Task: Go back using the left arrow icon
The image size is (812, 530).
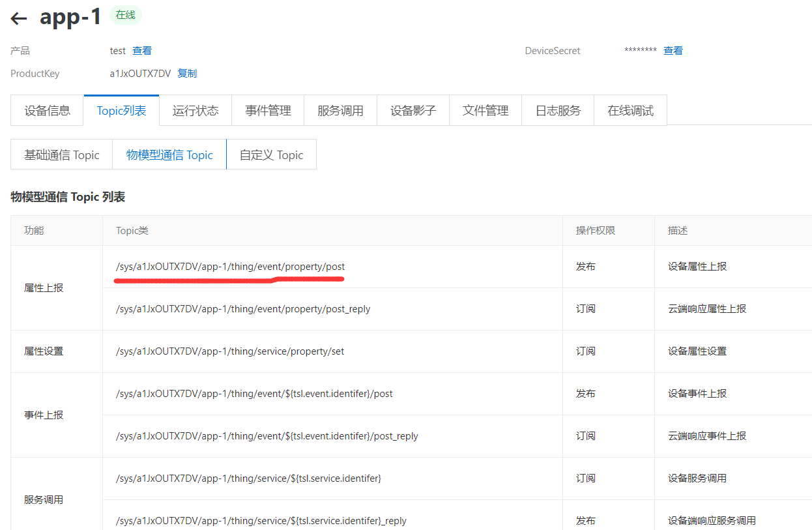Action: coord(18,18)
